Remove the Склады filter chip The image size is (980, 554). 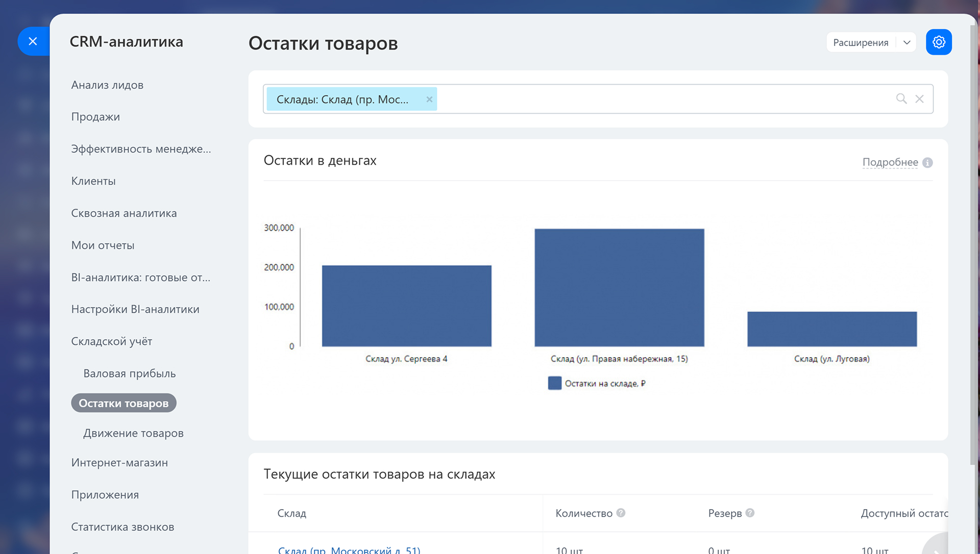click(429, 99)
